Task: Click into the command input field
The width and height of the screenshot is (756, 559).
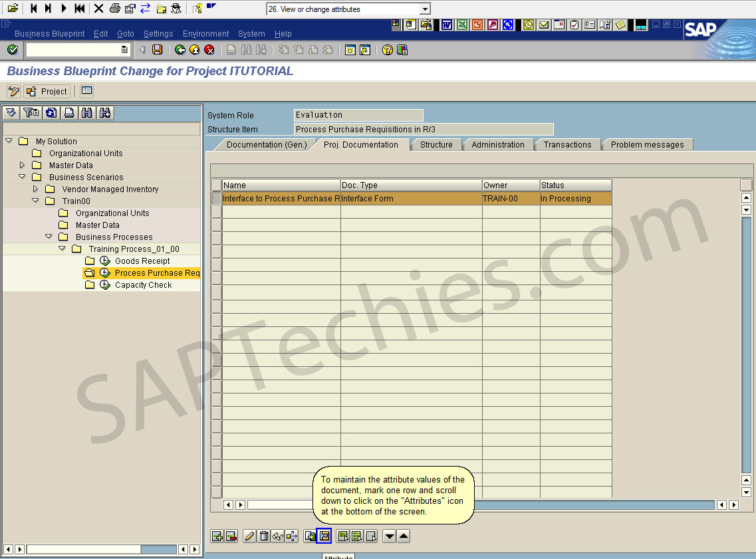Action: [73, 50]
